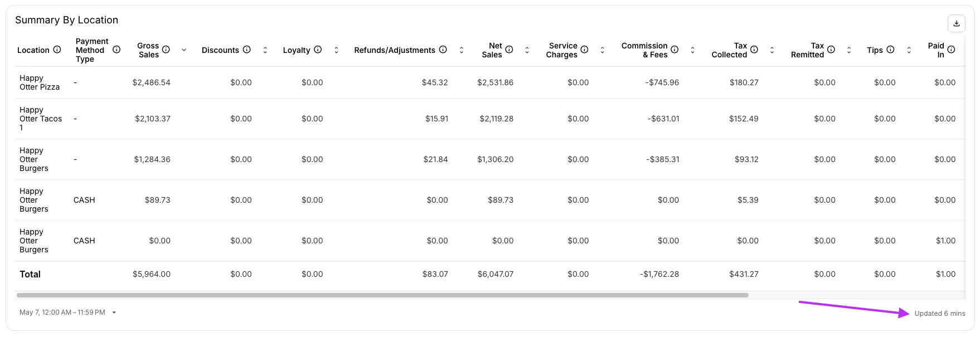Expand the Gross Sales sort chevron
The height and width of the screenshot is (337, 980).
pyautogui.click(x=184, y=50)
